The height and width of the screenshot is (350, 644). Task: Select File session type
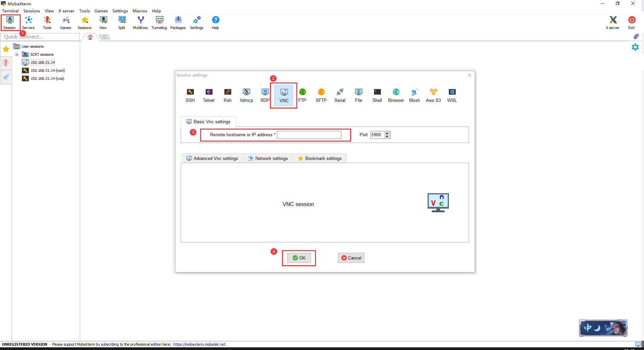[359, 95]
